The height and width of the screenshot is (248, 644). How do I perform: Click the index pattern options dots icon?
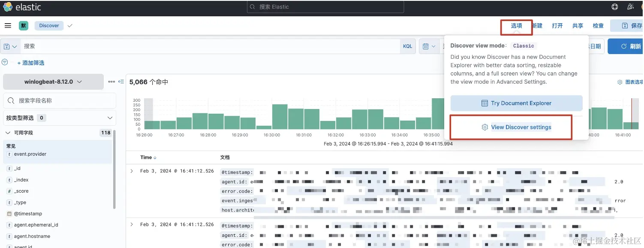tap(111, 82)
